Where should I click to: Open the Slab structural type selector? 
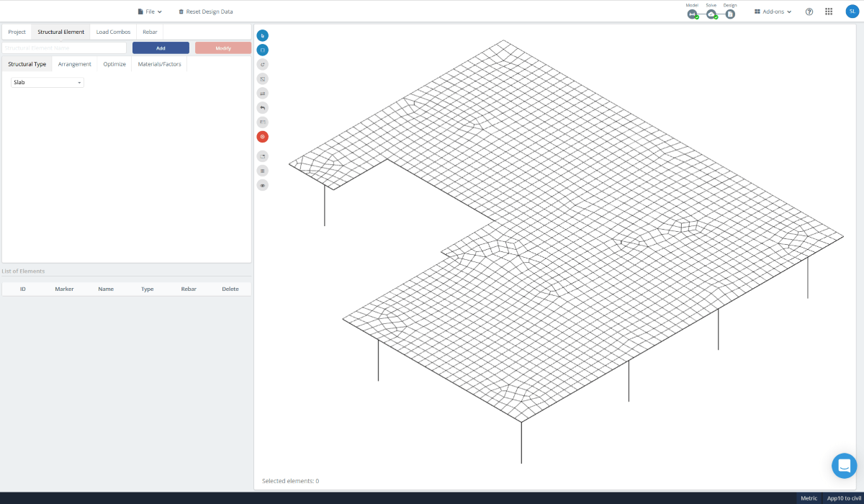pyautogui.click(x=46, y=82)
